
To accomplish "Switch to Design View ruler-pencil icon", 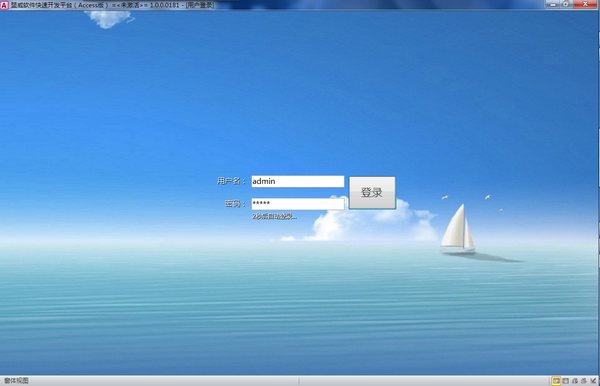I will pos(593,381).
